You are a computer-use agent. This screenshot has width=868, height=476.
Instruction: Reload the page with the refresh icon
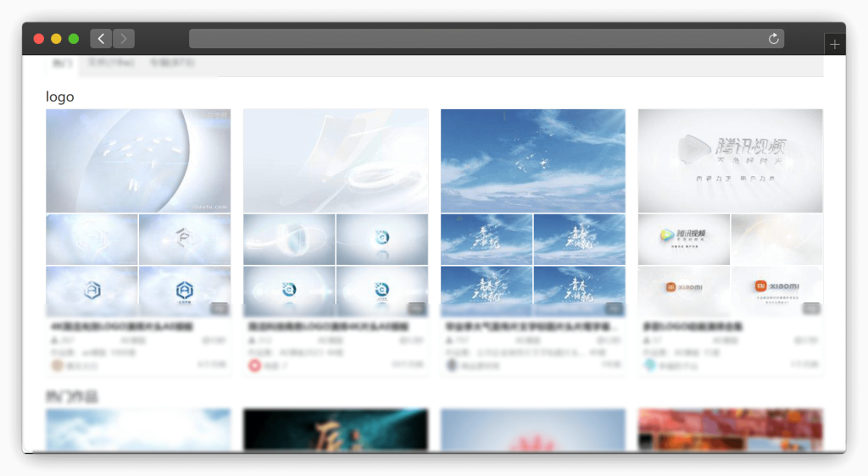click(773, 39)
